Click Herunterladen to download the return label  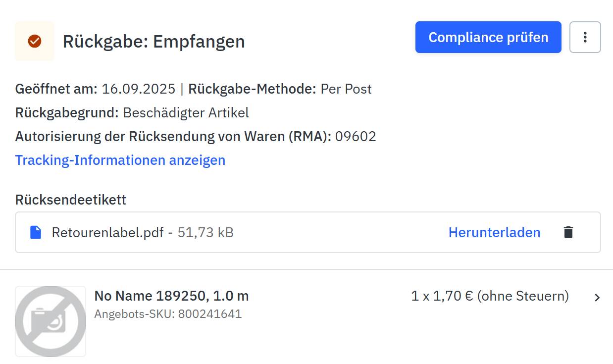coord(495,232)
